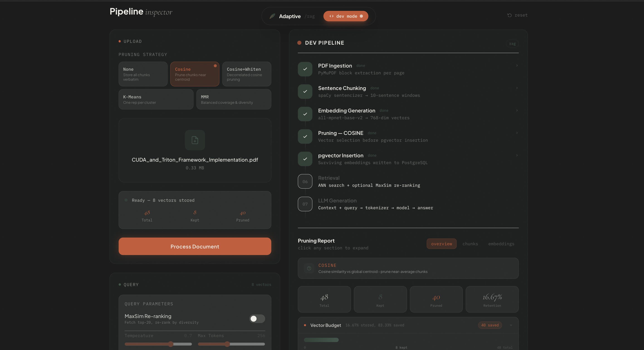Select the K-Means pruning strategy
This screenshot has width=644, height=350.
coord(156,99)
